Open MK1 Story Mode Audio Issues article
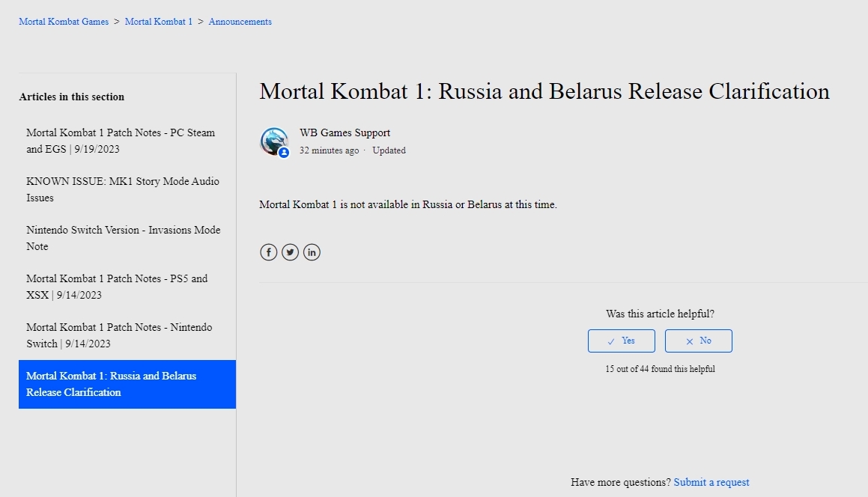The image size is (868, 497). 127,189
